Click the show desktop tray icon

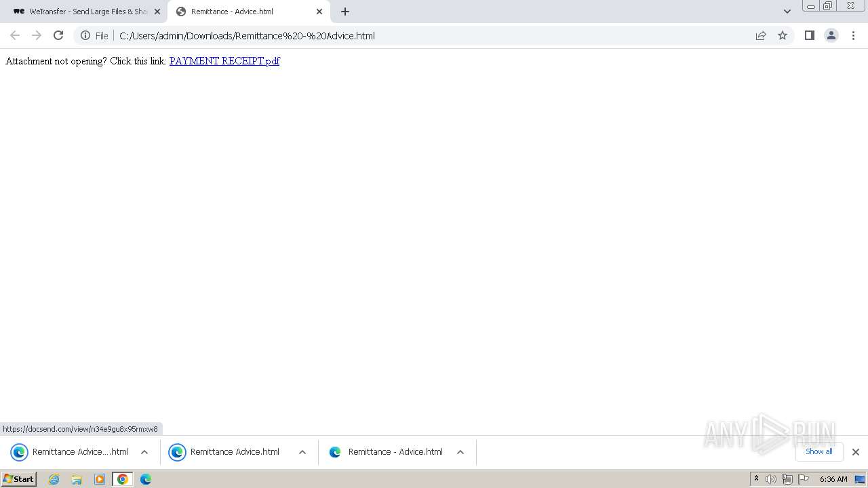coord(860,479)
